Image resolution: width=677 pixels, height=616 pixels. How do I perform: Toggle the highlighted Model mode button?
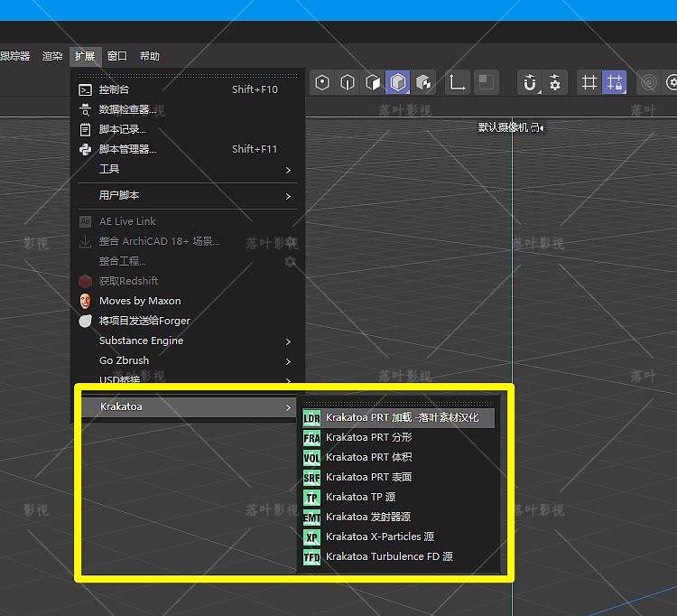(398, 82)
